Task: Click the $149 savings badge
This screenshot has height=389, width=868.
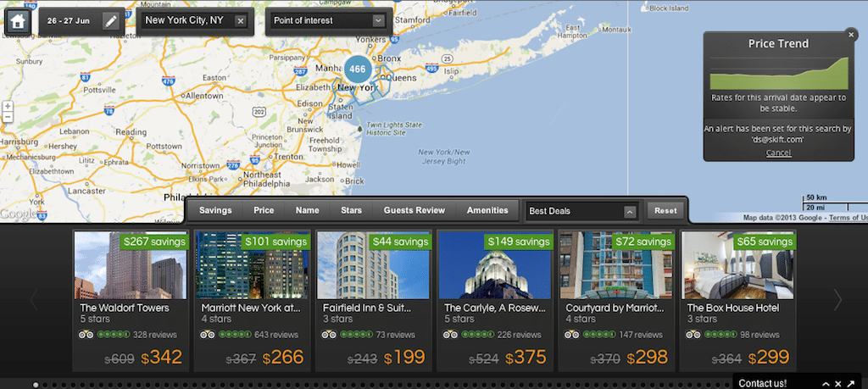Action: pos(519,242)
